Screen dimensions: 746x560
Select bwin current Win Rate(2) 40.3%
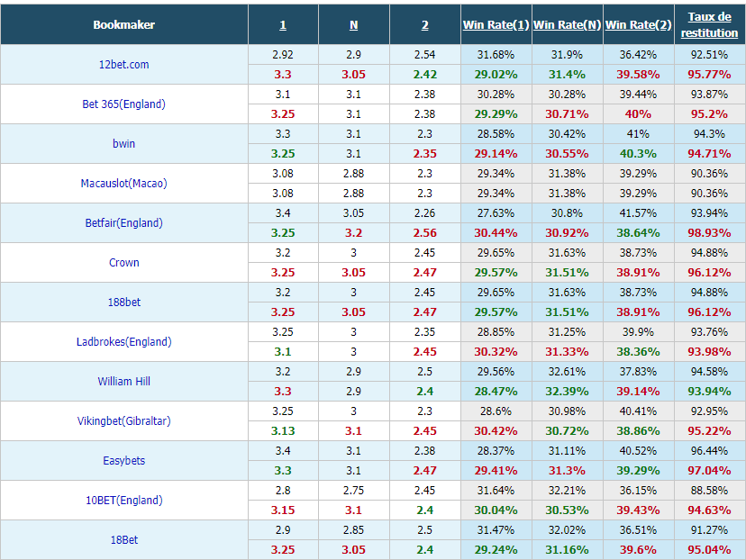coord(638,154)
